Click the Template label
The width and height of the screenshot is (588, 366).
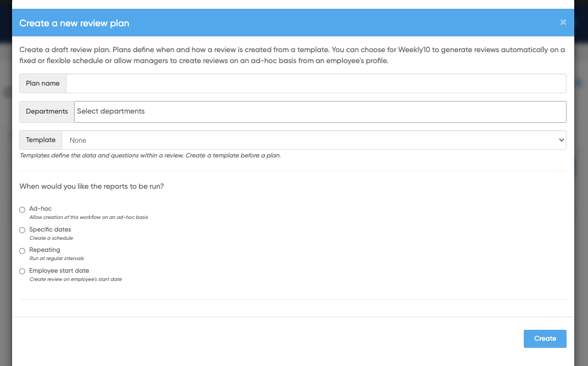pos(41,140)
